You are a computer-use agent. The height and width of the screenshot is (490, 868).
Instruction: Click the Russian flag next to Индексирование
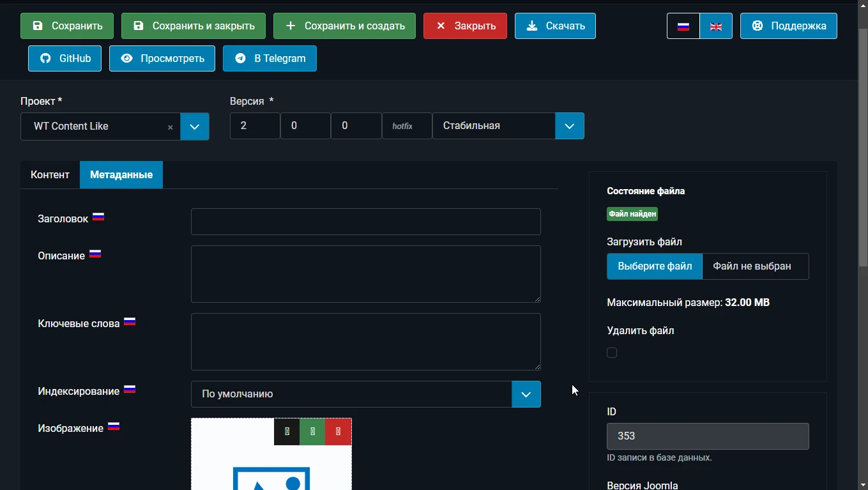tap(130, 390)
